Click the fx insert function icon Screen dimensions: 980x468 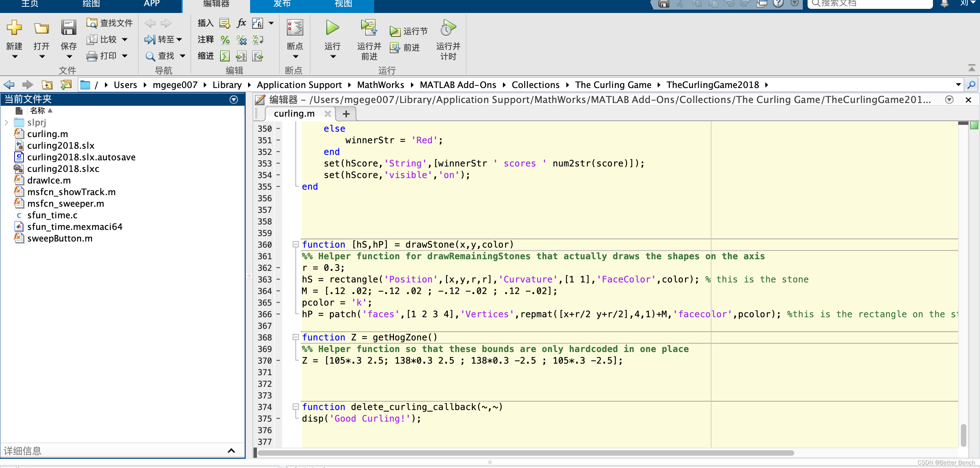click(x=241, y=23)
